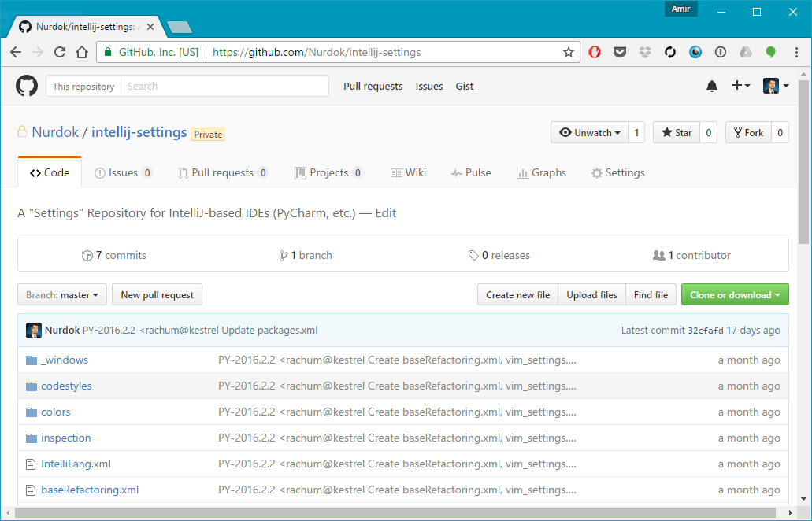Click the horizontal scrollbar

395,512
